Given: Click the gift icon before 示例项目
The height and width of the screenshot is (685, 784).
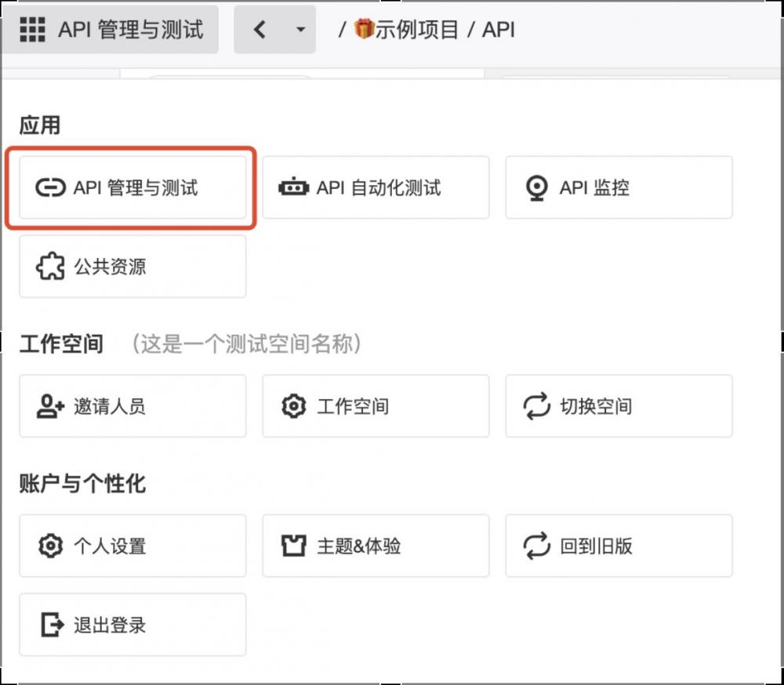Looking at the screenshot, I should [x=364, y=30].
